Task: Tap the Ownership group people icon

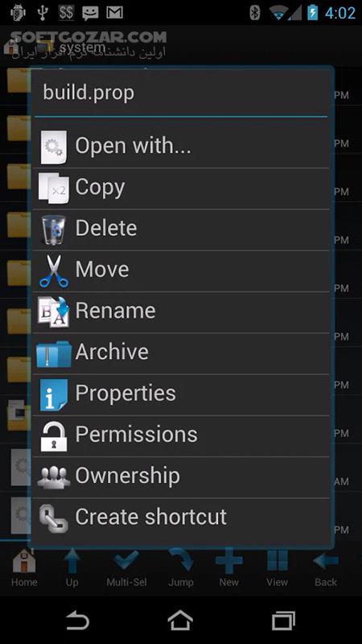Action: point(54,477)
